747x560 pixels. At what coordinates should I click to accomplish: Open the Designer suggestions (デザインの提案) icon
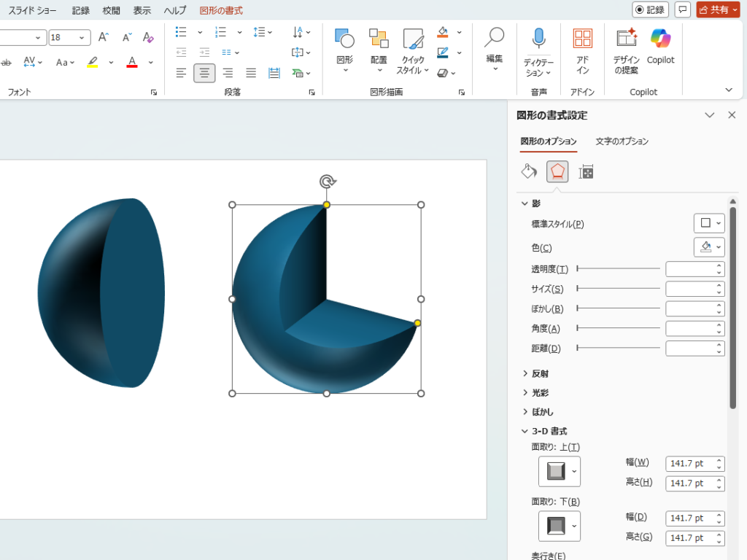coord(626,47)
